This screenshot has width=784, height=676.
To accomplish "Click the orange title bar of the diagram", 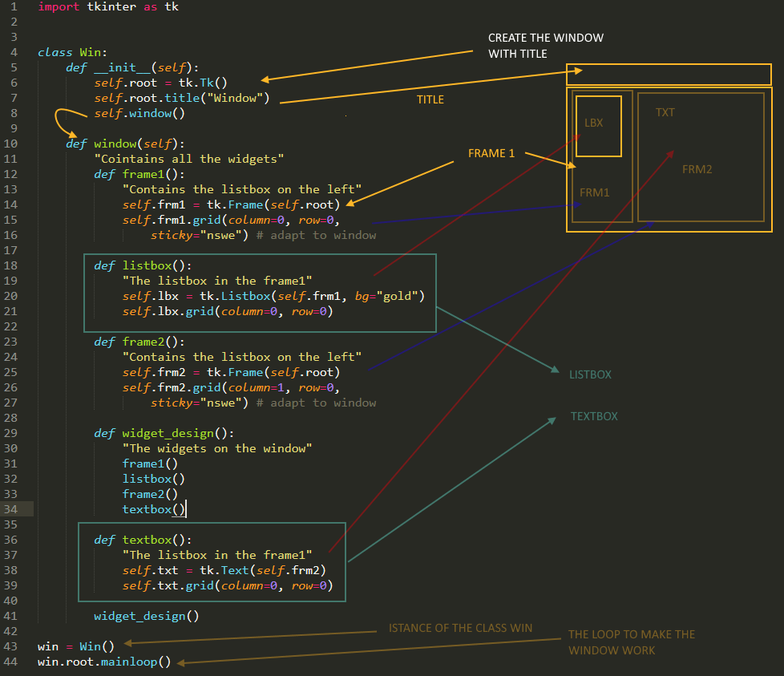I will click(x=668, y=74).
